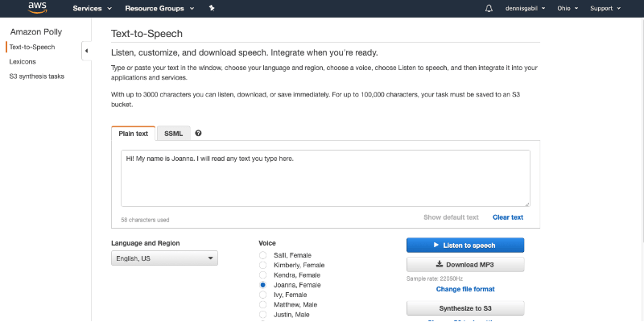Select the Joanna, Female voice

click(263, 285)
